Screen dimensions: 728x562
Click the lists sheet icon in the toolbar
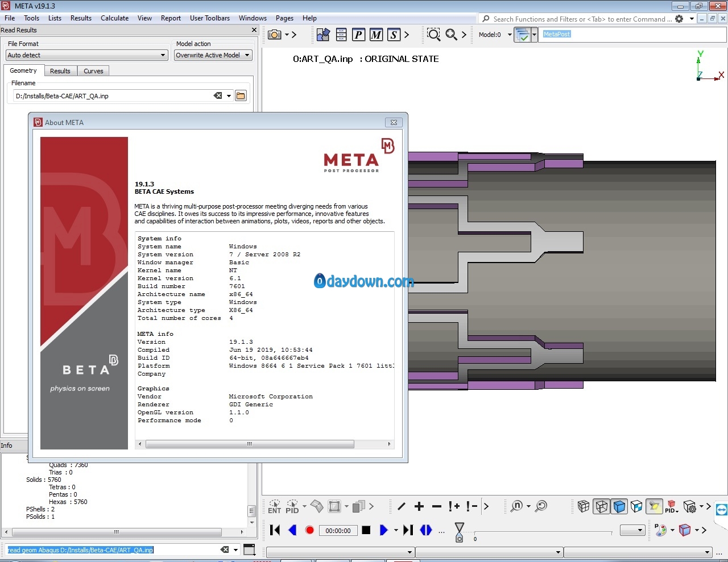(x=341, y=35)
